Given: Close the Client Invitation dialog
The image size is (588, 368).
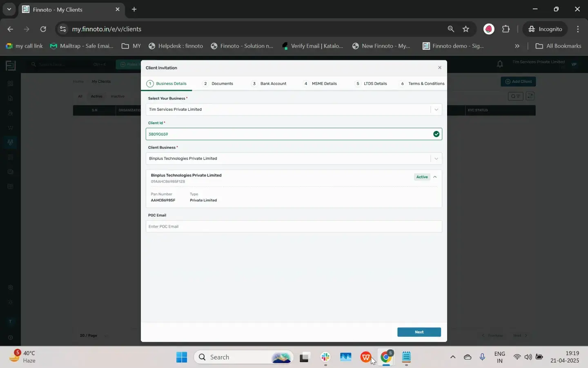Looking at the screenshot, I should tap(439, 67).
